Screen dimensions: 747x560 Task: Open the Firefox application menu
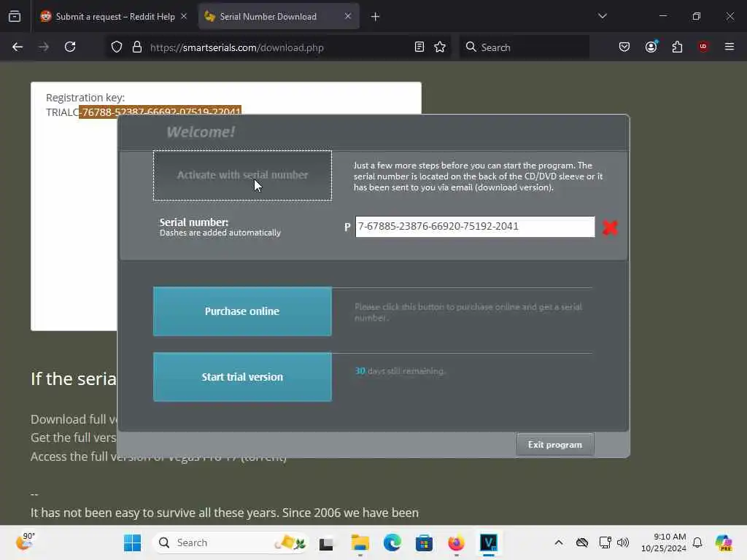729,47
